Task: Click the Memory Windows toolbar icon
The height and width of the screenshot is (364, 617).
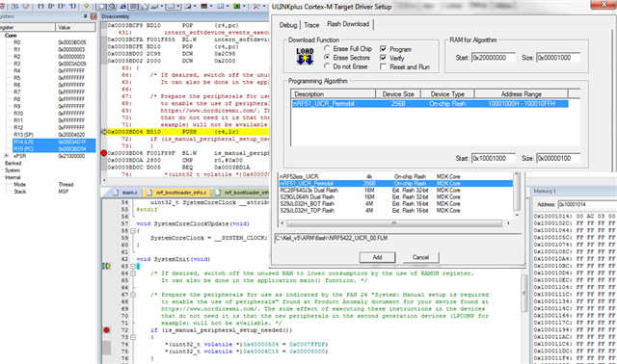Action: tap(172, 7)
